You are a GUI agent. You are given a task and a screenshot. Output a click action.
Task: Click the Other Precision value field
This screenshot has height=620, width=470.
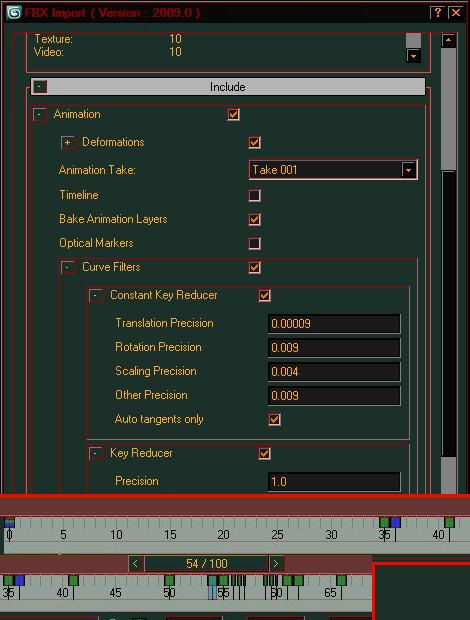[x=334, y=396]
